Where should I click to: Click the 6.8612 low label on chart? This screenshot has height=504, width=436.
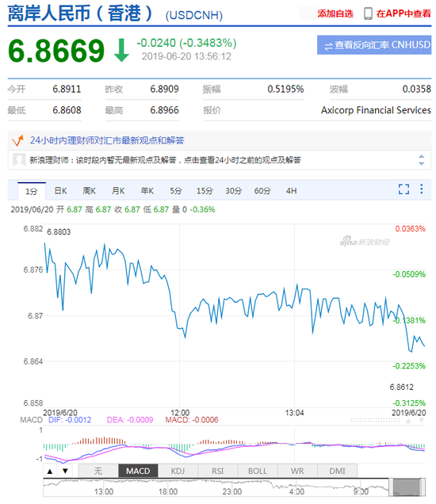(x=402, y=387)
